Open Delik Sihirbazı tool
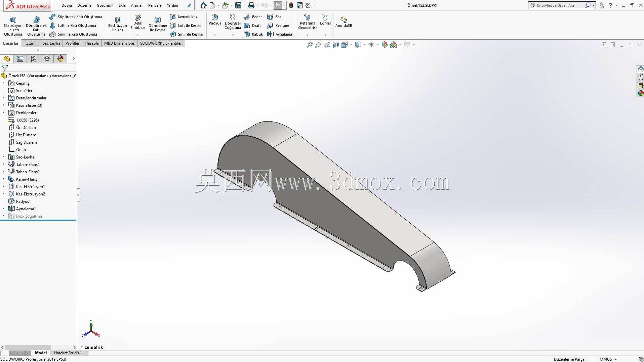The height and width of the screenshot is (362, 644). point(138,22)
